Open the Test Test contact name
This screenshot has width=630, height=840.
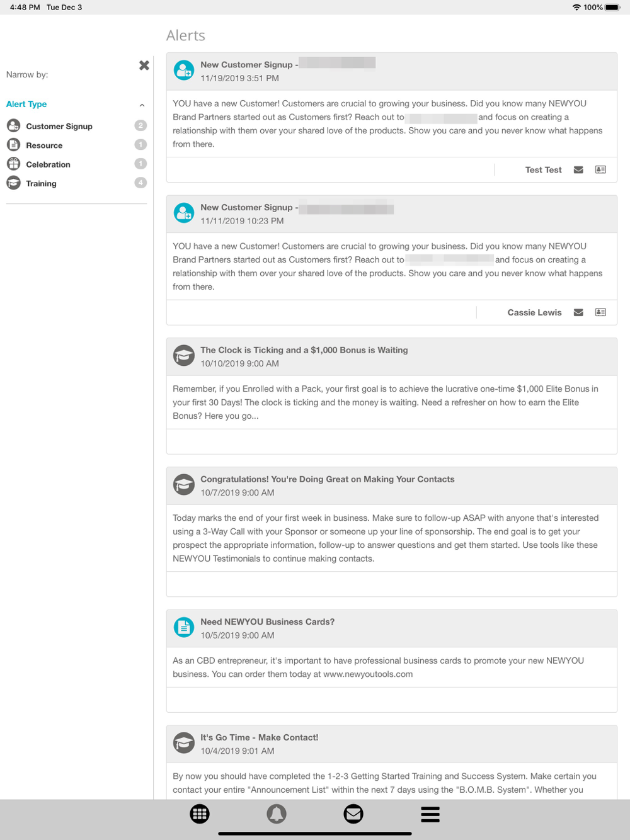click(x=543, y=170)
